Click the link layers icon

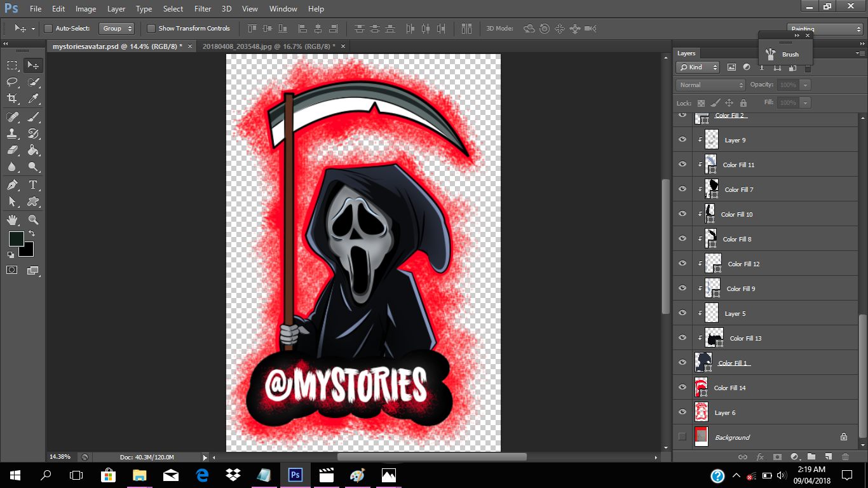[742, 456]
